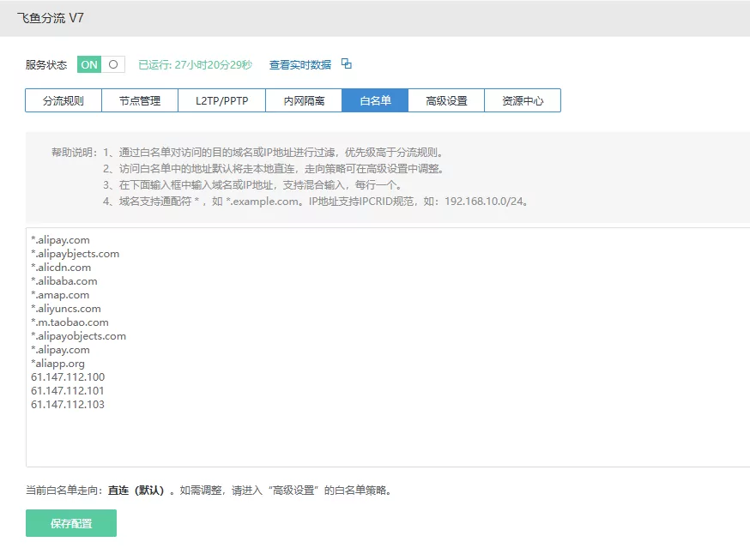Viewport: 750px width, 560px height.
Task: Switch to the 分流规则 tab
Action: [64, 101]
